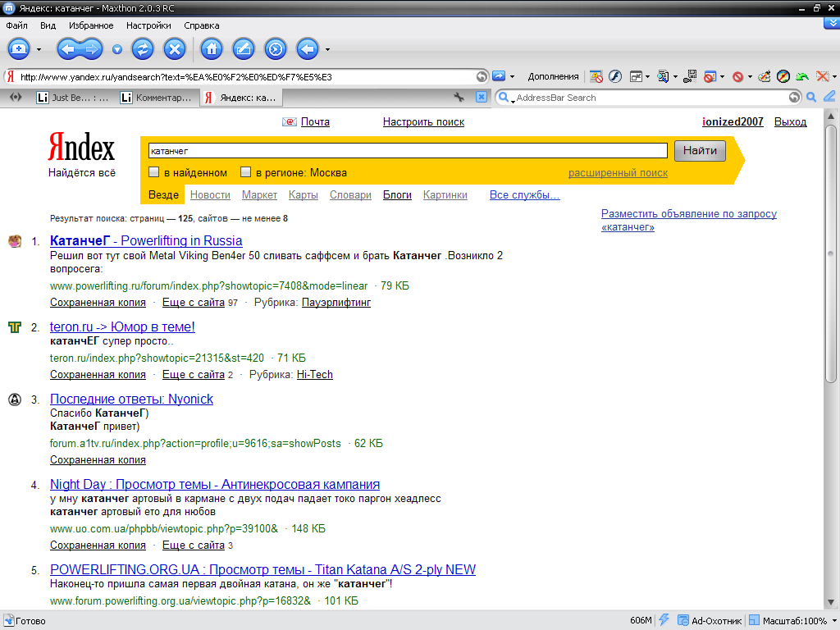Expand the red prohibition icon dropdown
The image size is (840, 630).
(750, 76)
